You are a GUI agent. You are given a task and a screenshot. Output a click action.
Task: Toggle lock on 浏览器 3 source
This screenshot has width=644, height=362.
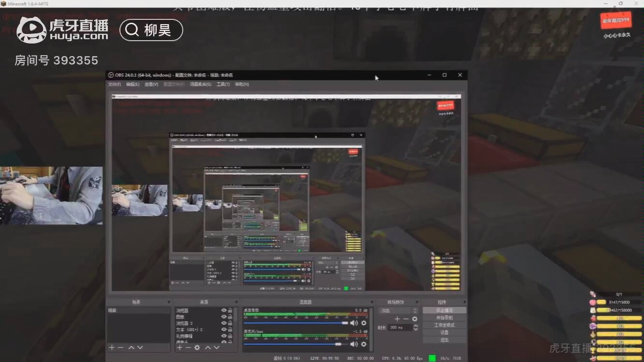(230, 323)
